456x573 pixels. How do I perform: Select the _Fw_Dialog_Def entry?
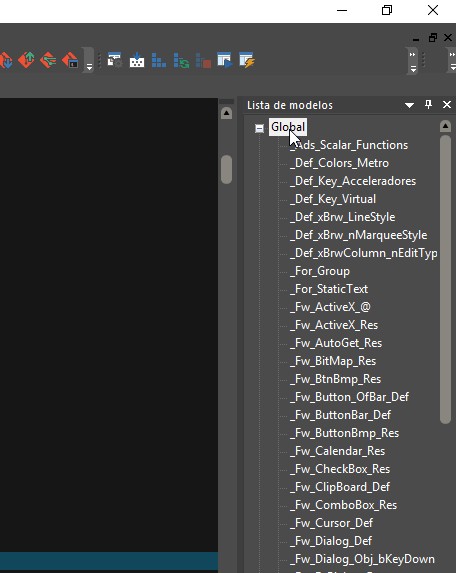click(x=331, y=541)
